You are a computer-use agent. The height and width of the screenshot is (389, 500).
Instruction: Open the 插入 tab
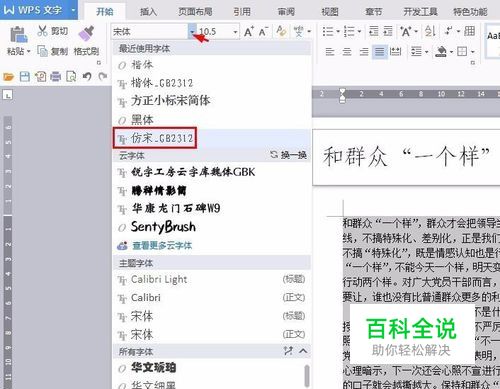(148, 12)
